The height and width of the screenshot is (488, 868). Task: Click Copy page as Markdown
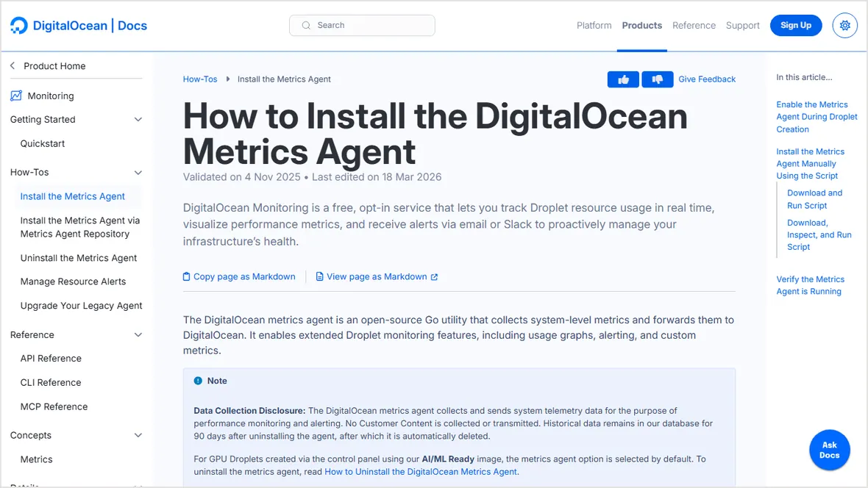coord(244,276)
